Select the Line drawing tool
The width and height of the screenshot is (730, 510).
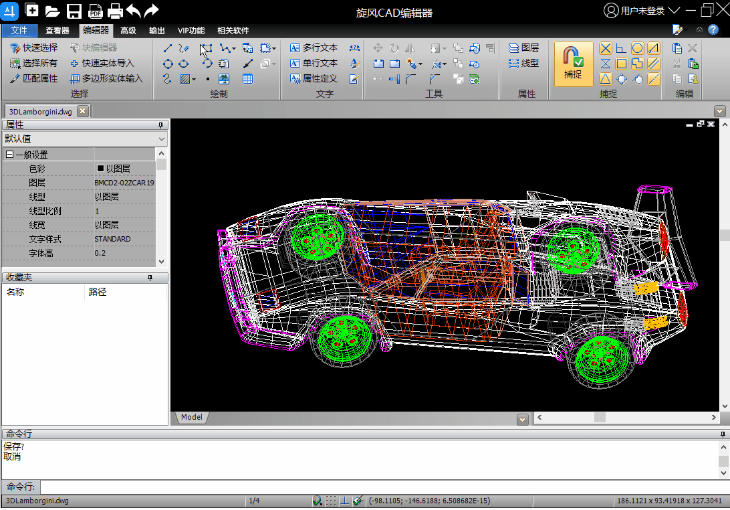[168, 47]
